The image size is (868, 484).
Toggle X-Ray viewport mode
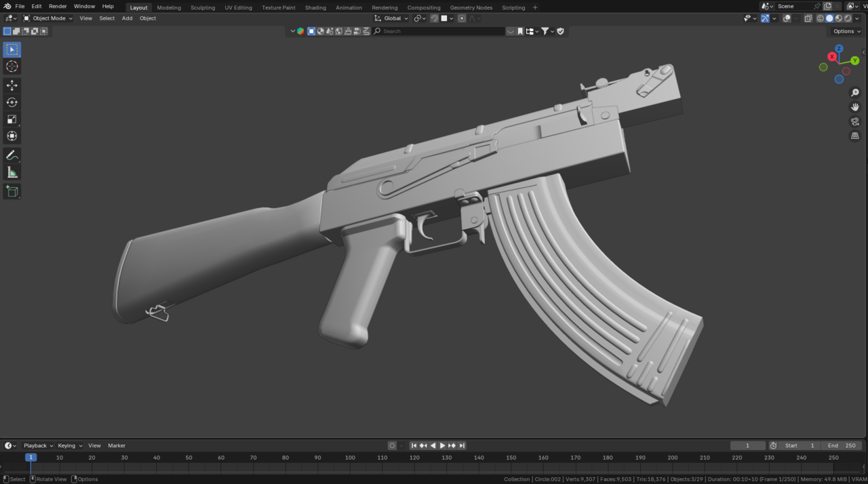pos(808,18)
